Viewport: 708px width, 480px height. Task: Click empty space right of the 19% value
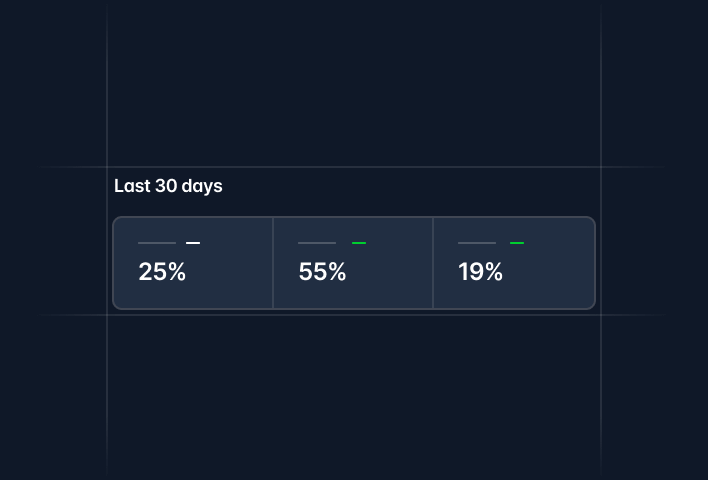pyautogui.click(x=550, y=272)
